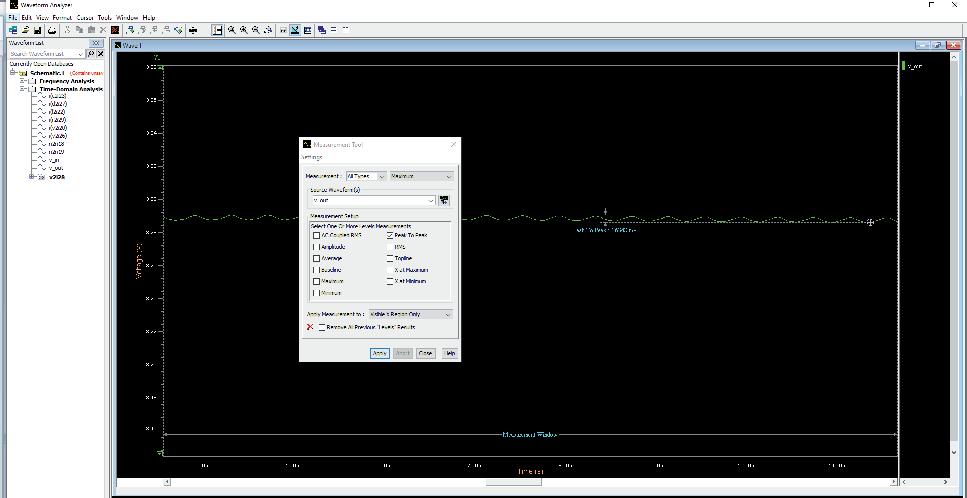Screen dimensions: 967x498
Task: Clear the waveform list search with the X icon
Action: [x=101, y=54]
